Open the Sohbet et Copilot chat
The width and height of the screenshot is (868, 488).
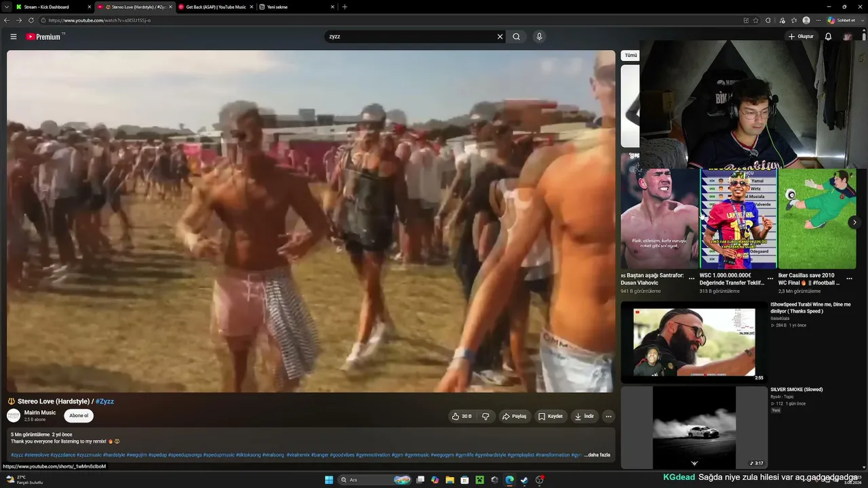tap(841, 20)
